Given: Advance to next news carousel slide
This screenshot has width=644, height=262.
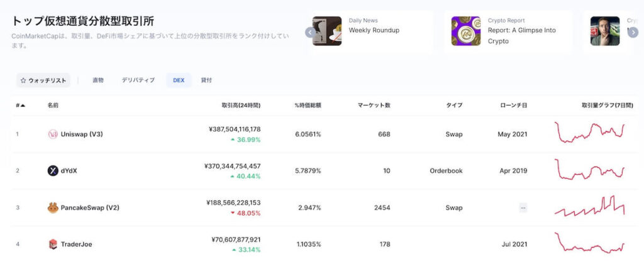Looking at the screenshot, I should pos(633,32).
